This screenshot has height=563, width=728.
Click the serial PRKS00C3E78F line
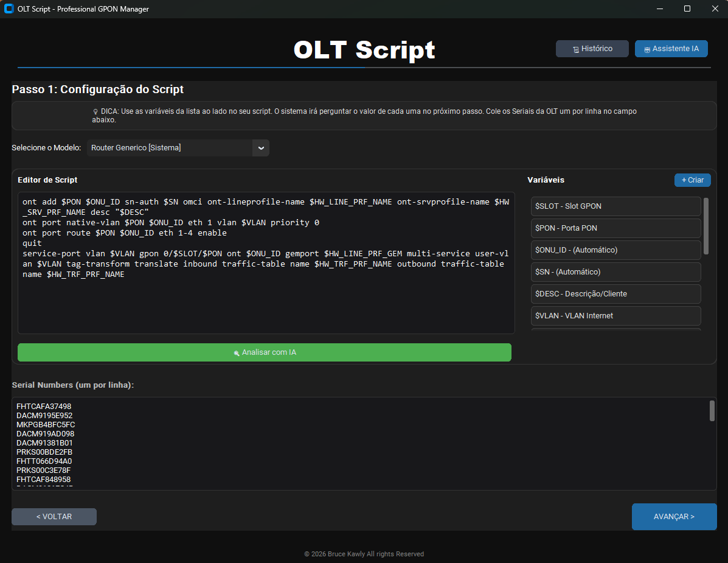[44, 470]
